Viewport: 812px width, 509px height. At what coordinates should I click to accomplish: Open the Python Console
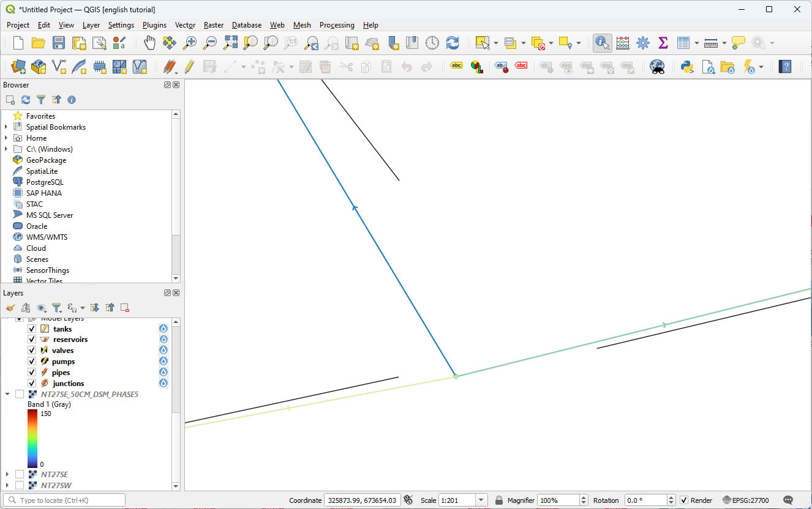point(686,67)
